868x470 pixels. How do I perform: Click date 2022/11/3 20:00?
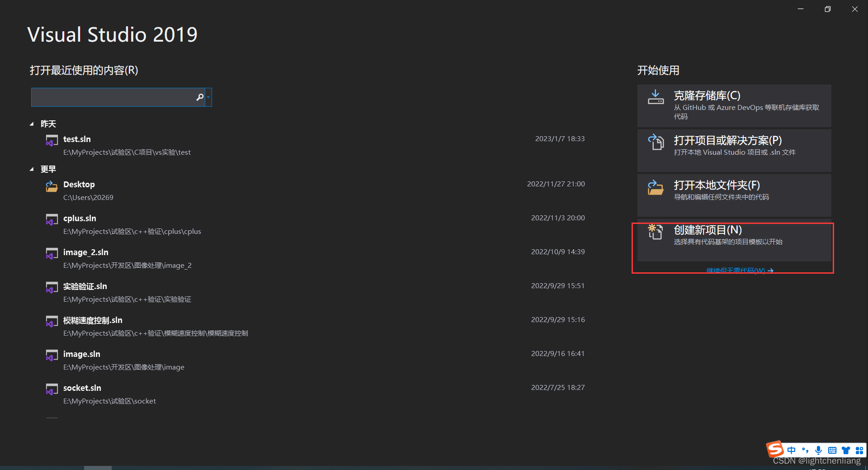[558, 218]
